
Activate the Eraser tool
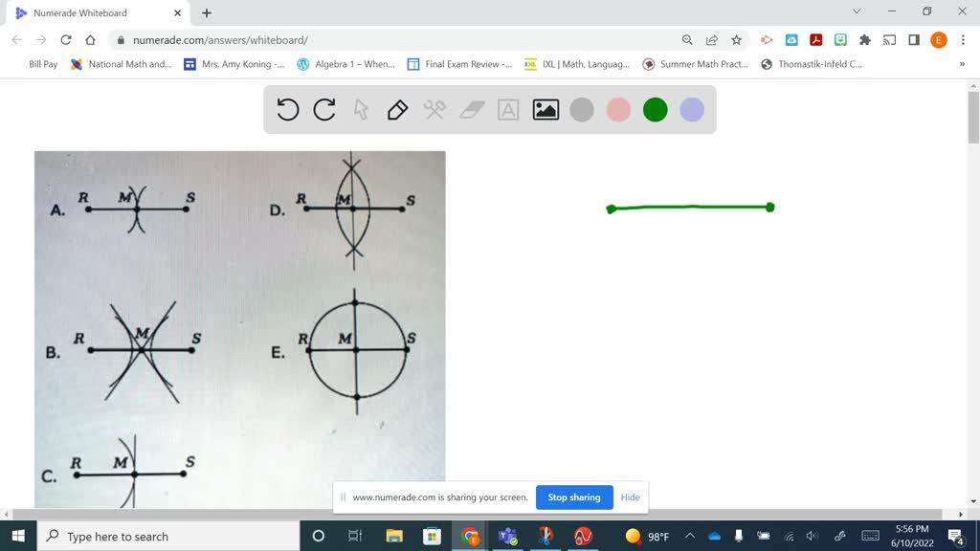click(x=470, y=109)
